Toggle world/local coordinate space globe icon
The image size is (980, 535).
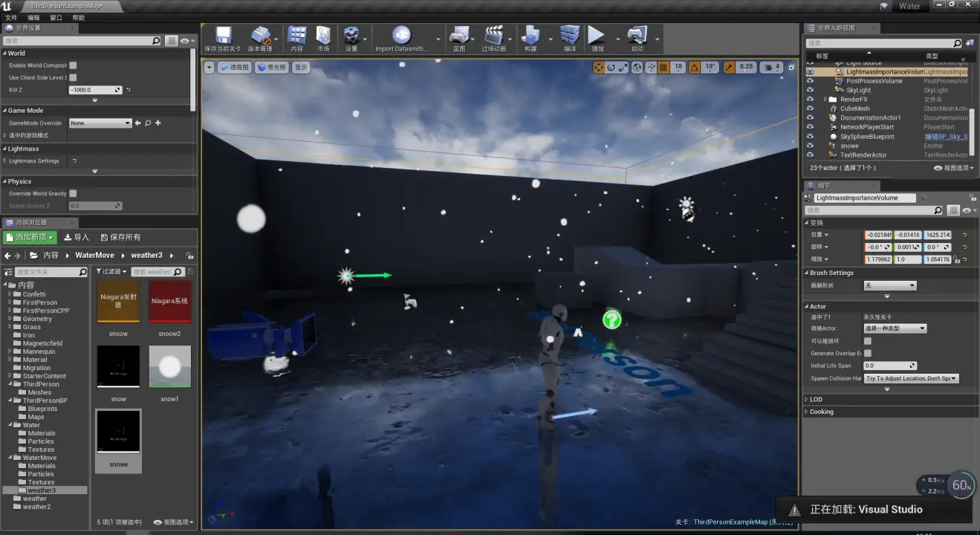point(637,67)
